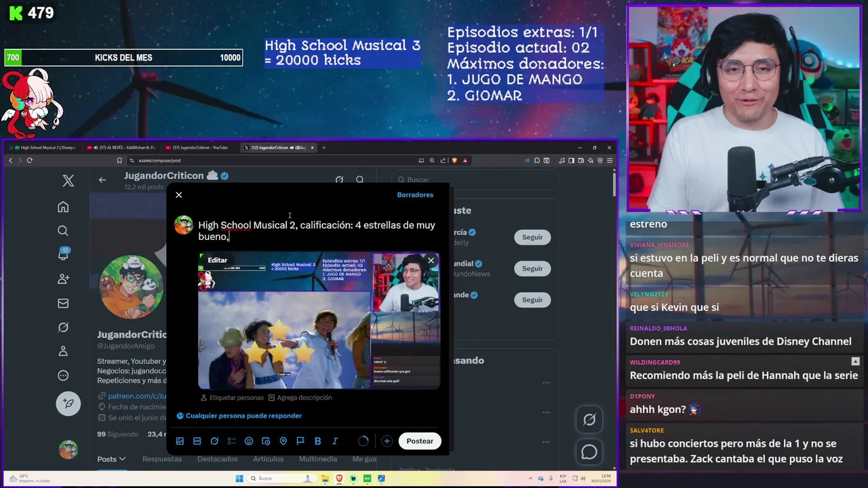Tag a location with pin icon
The height and width of the screenshot is (488, 868).
pyautogui.click(x=283, y=441)
